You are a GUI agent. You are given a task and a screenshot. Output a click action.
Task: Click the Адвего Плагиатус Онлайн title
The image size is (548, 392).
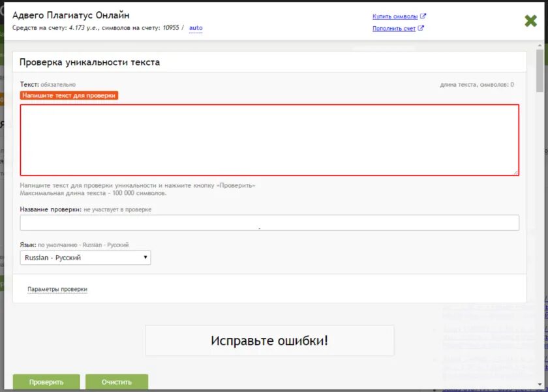coord(71,16)
